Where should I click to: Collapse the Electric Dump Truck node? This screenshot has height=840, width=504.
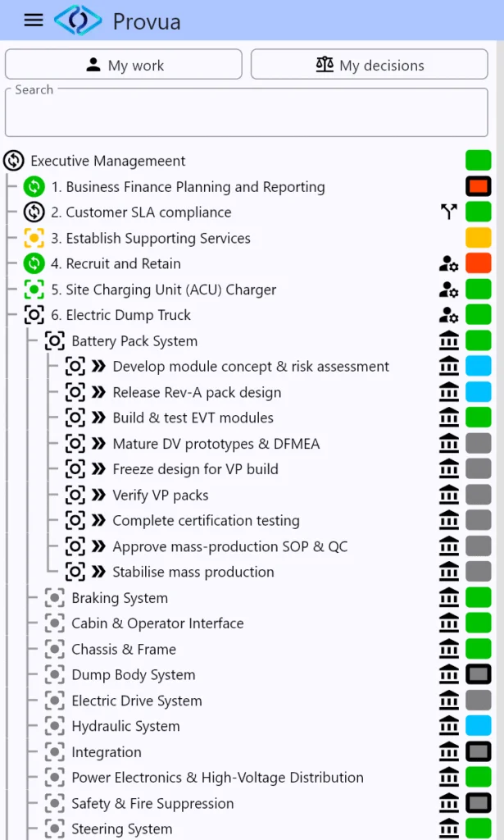[34, 315]
